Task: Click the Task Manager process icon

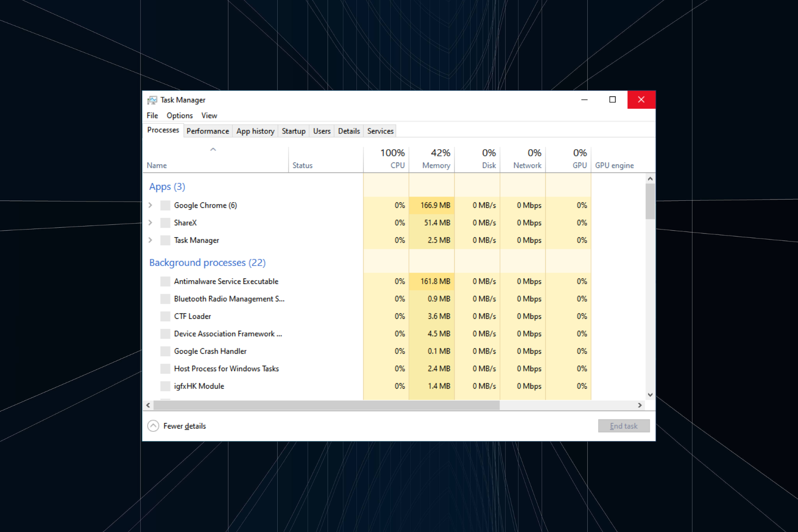Action: (x=165, y=240)
